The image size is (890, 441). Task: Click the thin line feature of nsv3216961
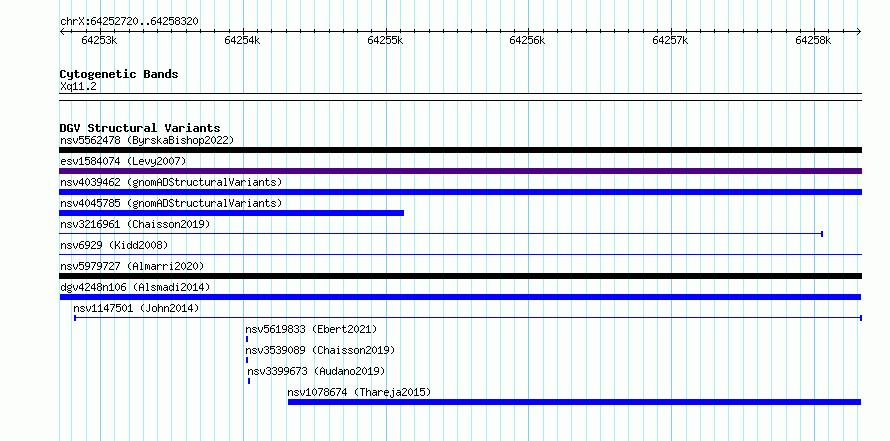441,233
